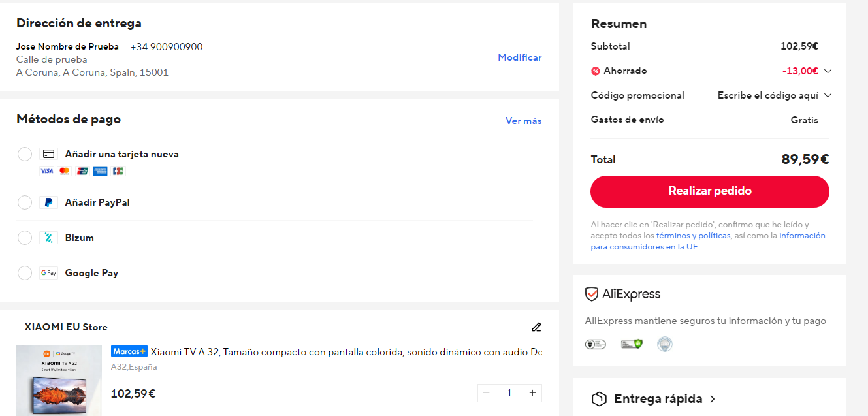Click the Xiaomi TV A 32 product thumbnail
Screen dimensions: 868x416
59,380
